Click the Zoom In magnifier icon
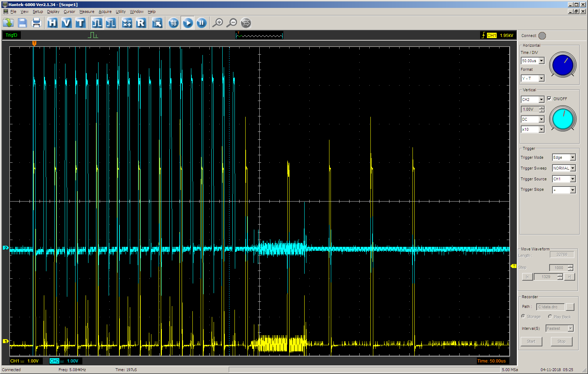Image resolution: width=588 pixels, height=374 pixels. pyautogui.click(x=218, y=23)
